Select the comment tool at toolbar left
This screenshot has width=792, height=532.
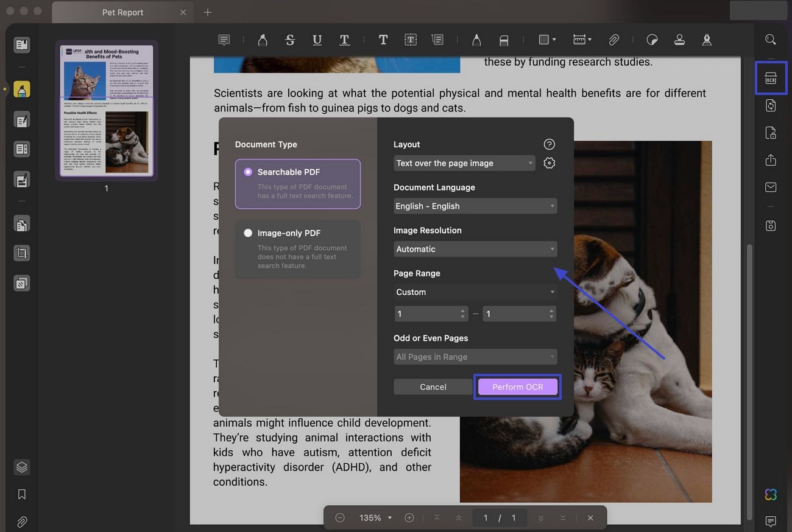pyautogui.click(x=224, y=40)
